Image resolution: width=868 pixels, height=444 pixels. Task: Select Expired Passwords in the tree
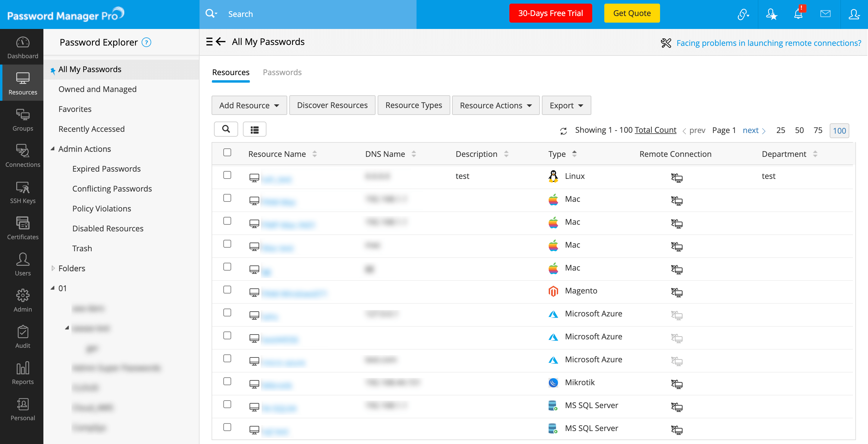tap(106, 169)
